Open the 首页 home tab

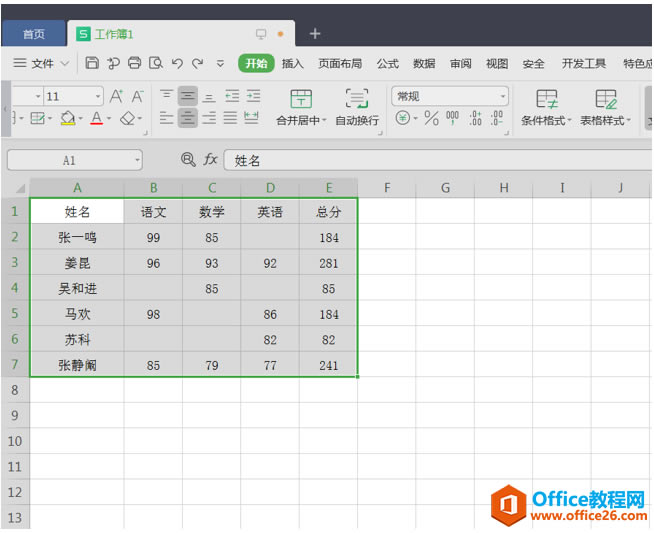coord(33,34)
